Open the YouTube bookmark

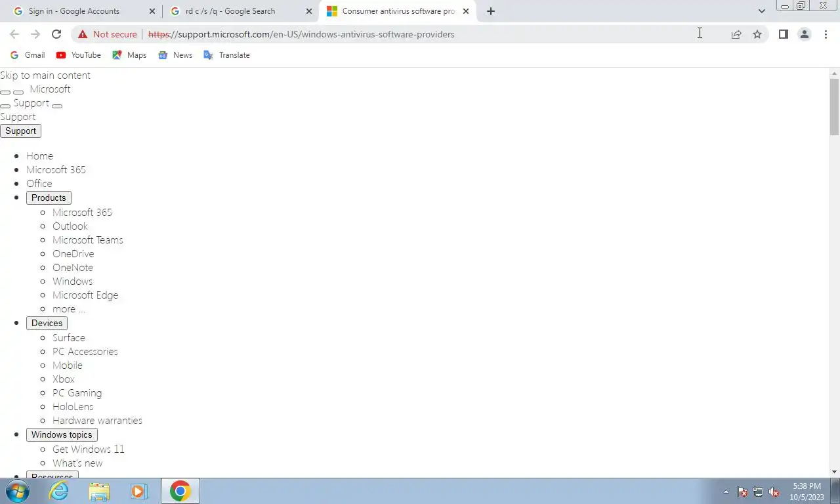click(x=79, y=55)
